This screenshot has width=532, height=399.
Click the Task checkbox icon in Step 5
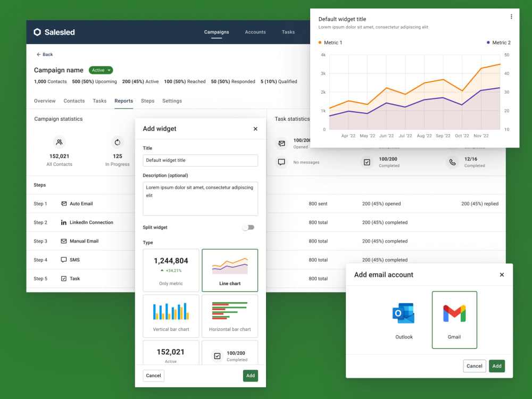point(63,278)
